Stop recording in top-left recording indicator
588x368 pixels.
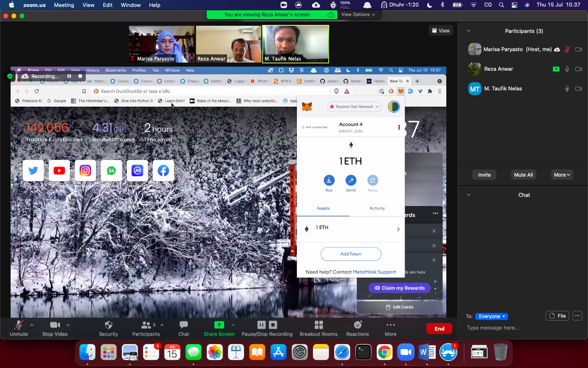80,76
